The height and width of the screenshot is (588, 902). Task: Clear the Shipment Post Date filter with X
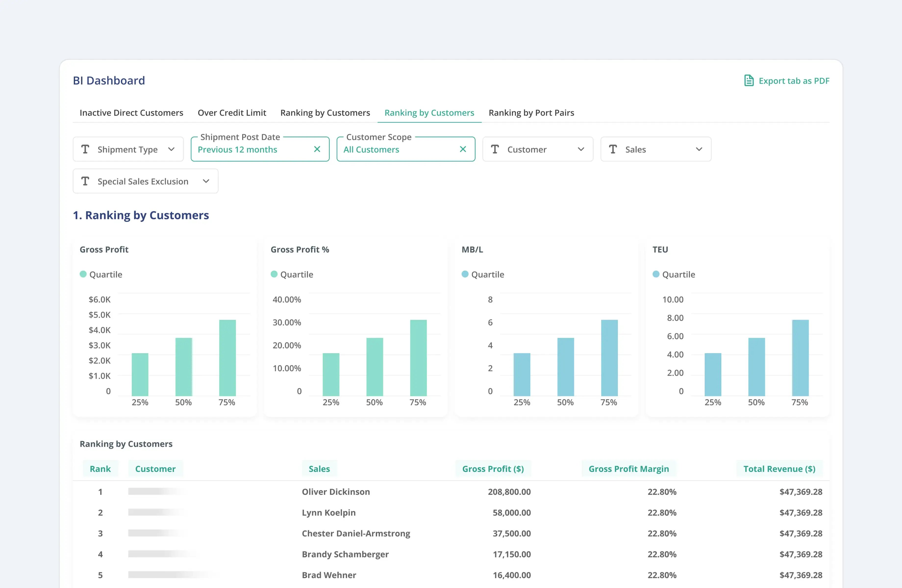click(x=317, y=149)
